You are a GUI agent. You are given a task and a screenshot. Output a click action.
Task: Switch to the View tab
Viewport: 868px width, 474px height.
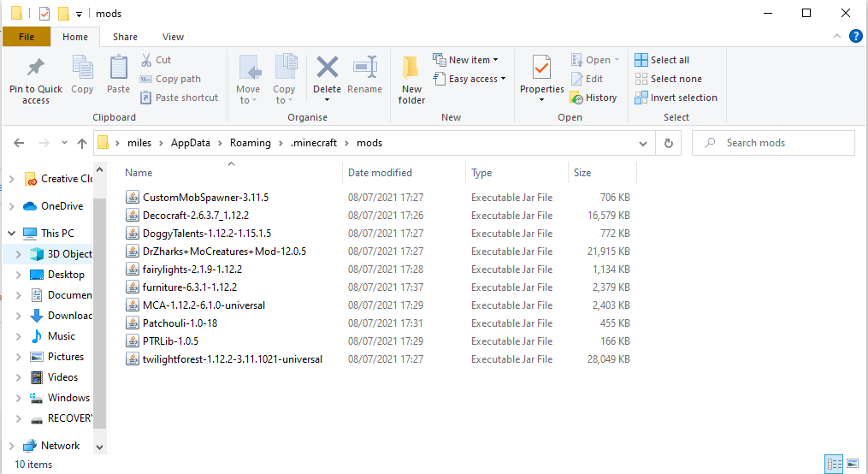point(173,37)
